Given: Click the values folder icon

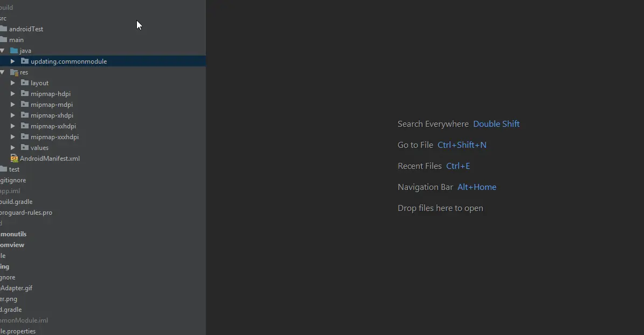Looking at the screenshot, I should click(25, 147).
